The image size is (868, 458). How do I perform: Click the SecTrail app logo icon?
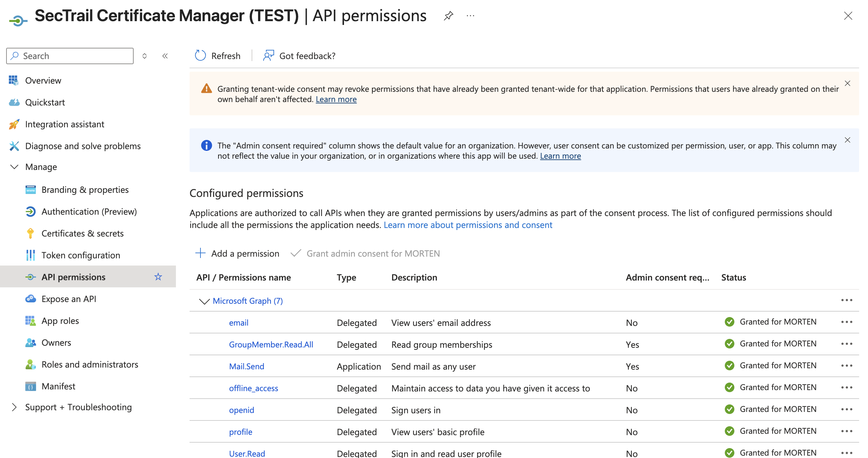point(18,20)
